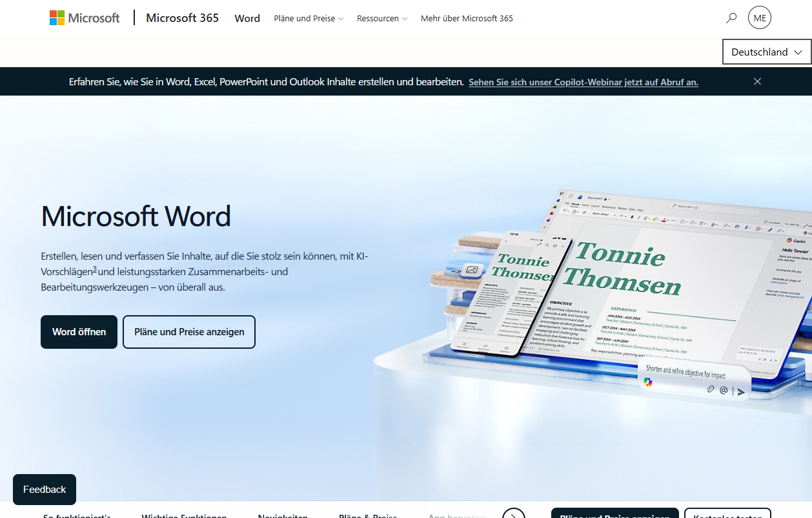Viewport: 812px width, 518px height.
Task: Click Pläne und Preise anzeigen beside Word öffnen
Action: point(189,332)
